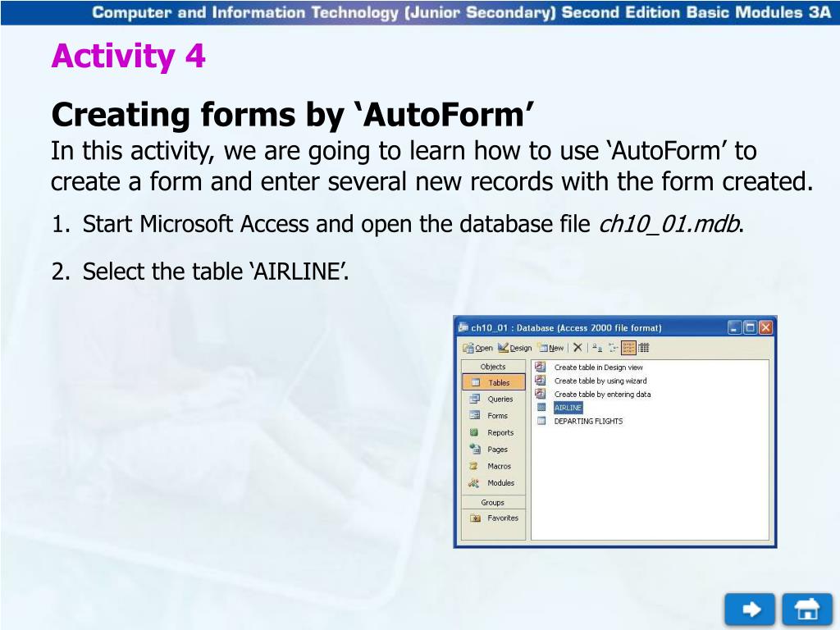Open Forms in Objects bar
840x630 pixels.
(x=493, y=416)
